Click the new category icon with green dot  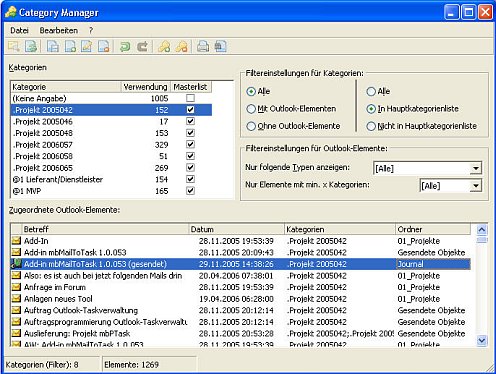(70, 46)
